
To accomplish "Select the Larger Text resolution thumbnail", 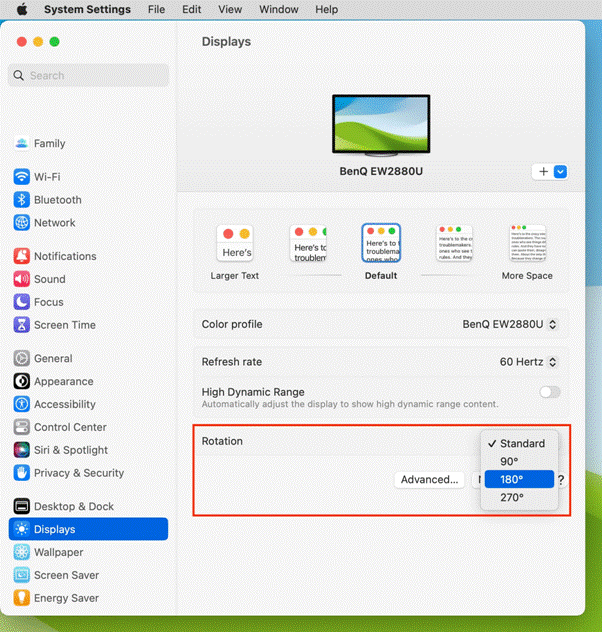I will coord(235,243).
